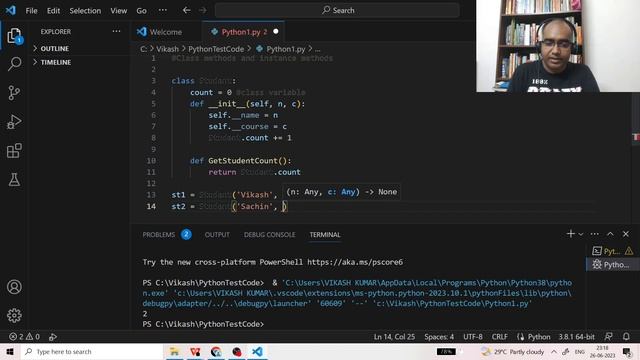Image resolution: width=640 pixels, height=360 pixels.
Task: Change indentation via Spaces: 4
Action: pyautogui.click(x=439, y=337)
